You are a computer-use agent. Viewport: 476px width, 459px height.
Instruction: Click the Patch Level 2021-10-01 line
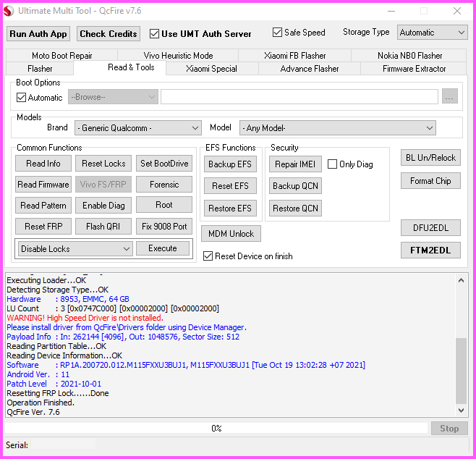(54, 384)
